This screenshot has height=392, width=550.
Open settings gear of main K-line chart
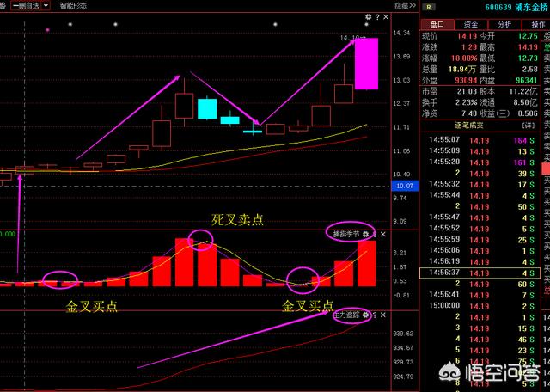(x=368, y=17)
